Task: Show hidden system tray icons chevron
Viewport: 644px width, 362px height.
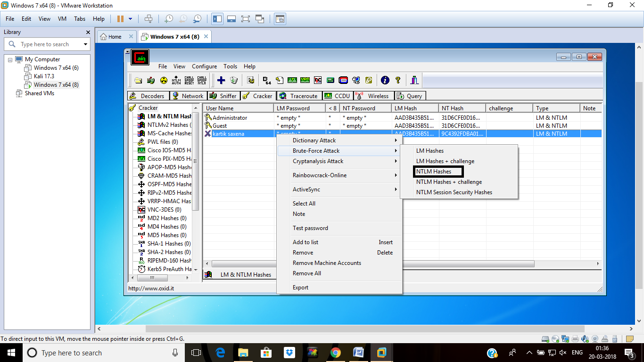Action: (x=529, y=353)
